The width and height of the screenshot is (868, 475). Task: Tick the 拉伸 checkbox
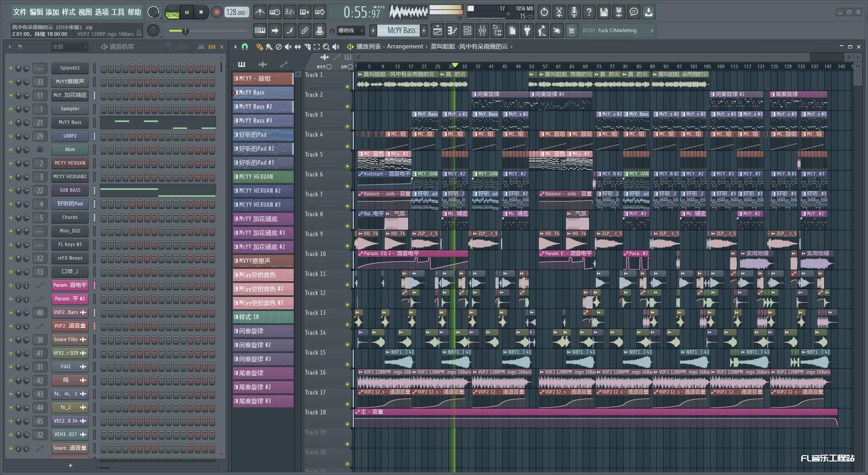tap(350, 66)
